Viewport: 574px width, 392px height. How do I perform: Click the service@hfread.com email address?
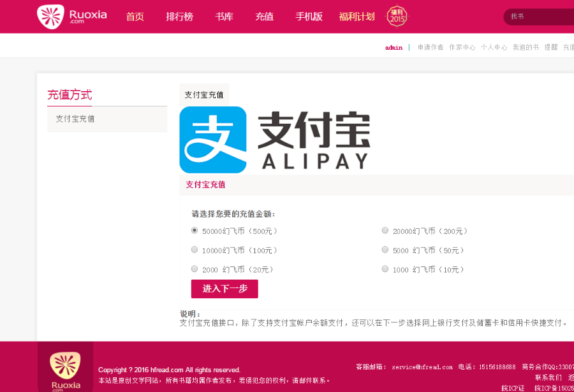pos(422,367)
